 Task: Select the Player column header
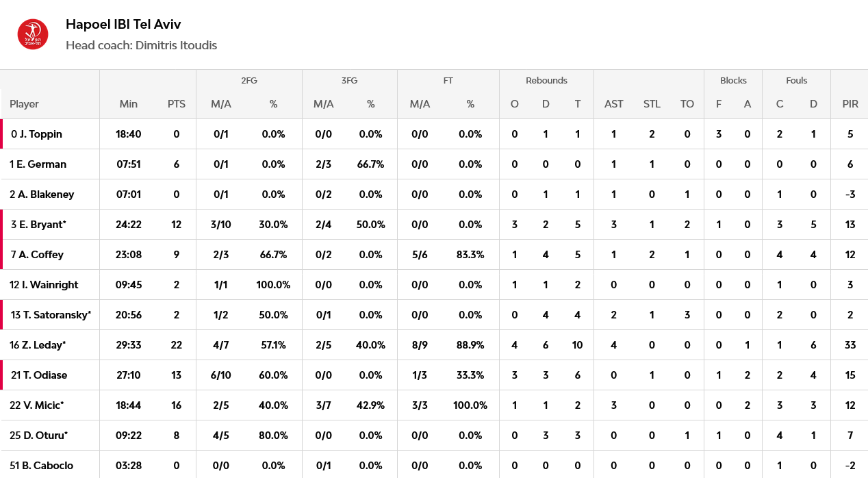24,104
